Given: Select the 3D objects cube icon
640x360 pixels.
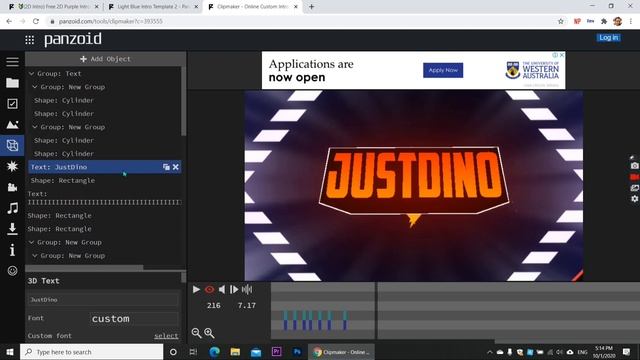Looking at the screenshot, I should (12, 145).
